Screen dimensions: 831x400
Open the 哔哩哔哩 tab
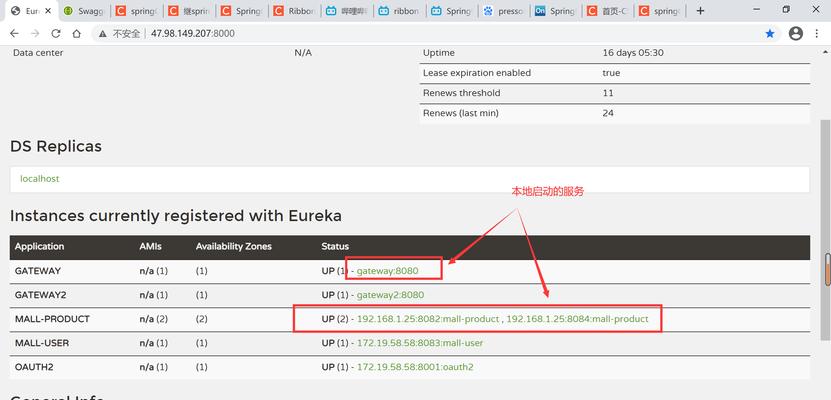[347, 11]
